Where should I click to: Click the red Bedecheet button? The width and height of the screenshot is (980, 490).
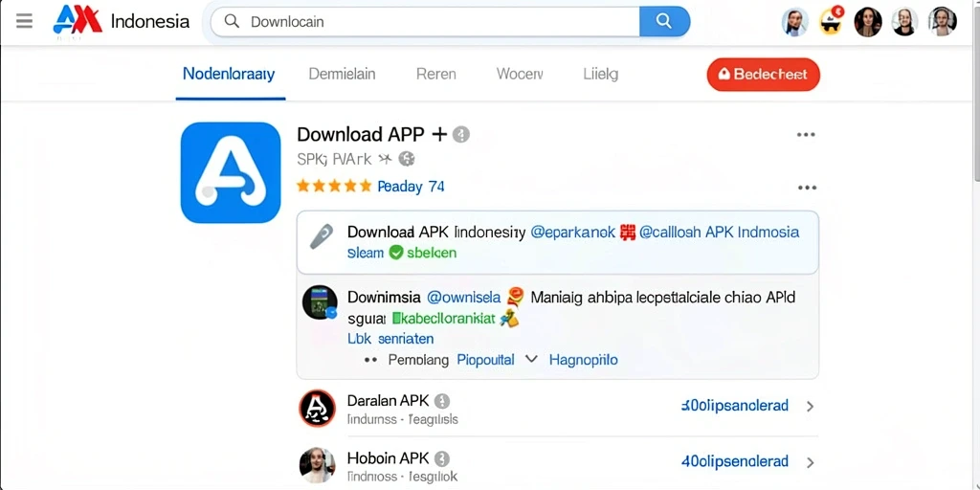click(763, 75)
